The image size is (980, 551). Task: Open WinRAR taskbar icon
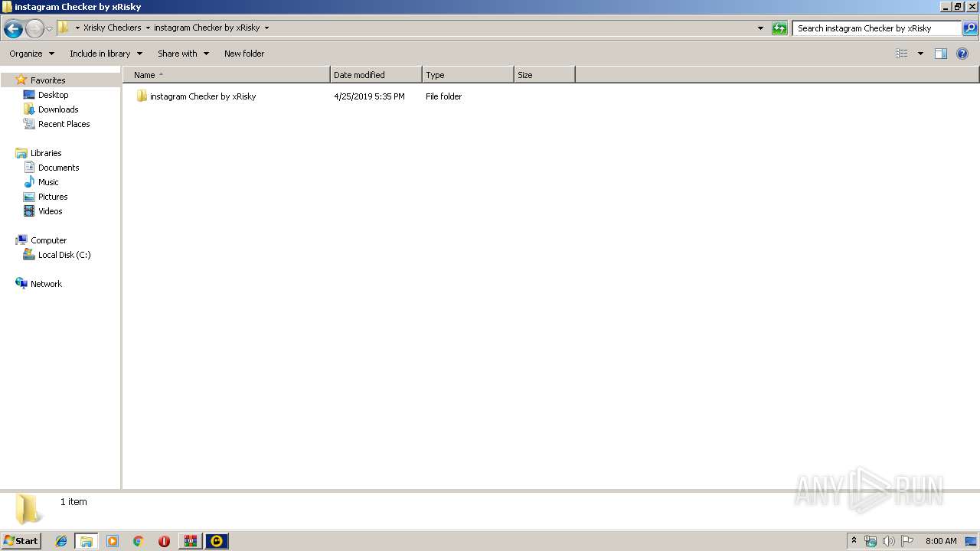click(190, 541)
